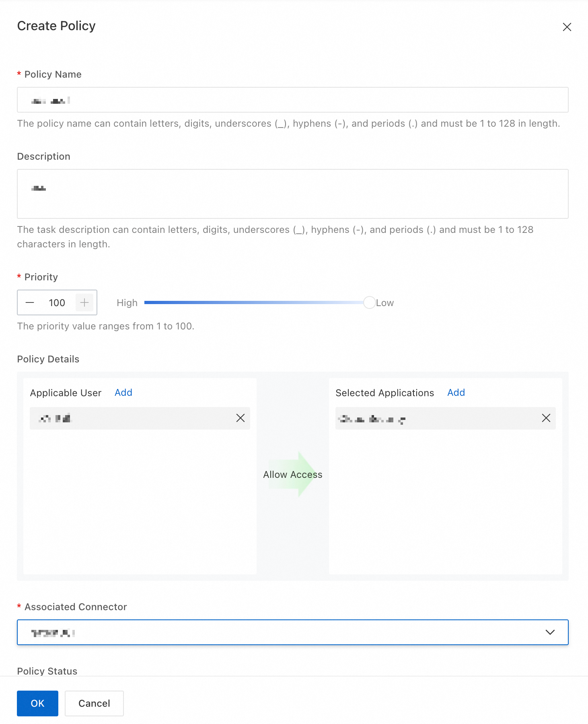Click the Policy Name input field
Screen dimensions: 588x724
(x=292, y=100)
